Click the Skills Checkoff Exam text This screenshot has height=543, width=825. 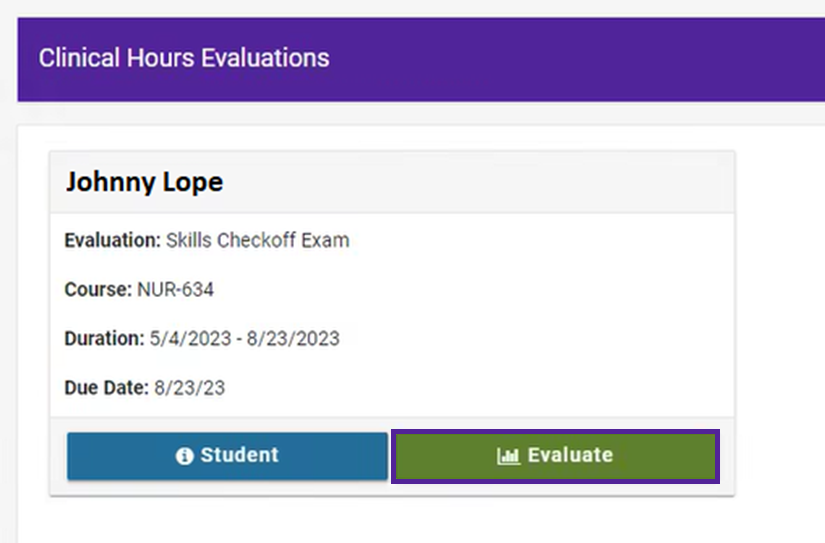(x=257, y=241)
